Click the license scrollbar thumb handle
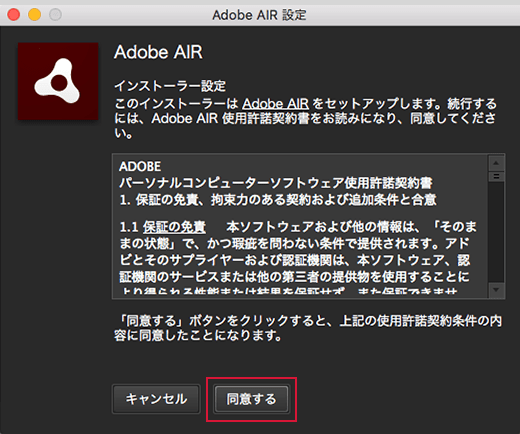 point(496,176)
